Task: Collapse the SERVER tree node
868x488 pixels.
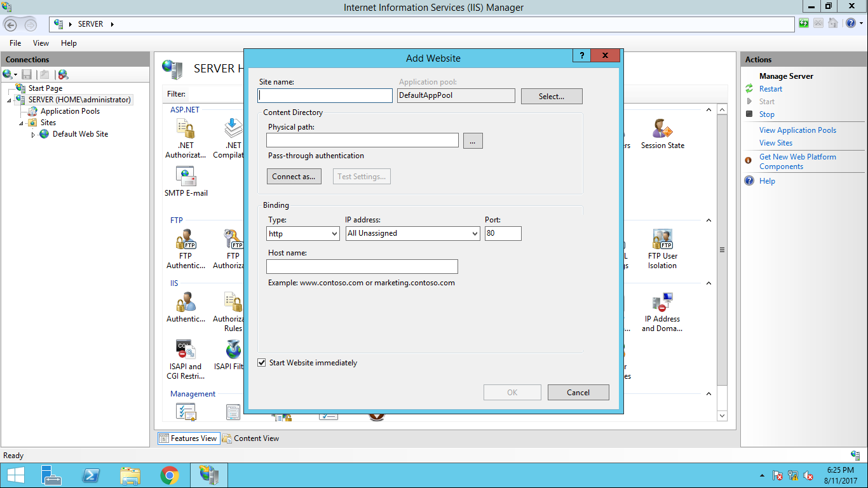Action: tap(10, 100)
